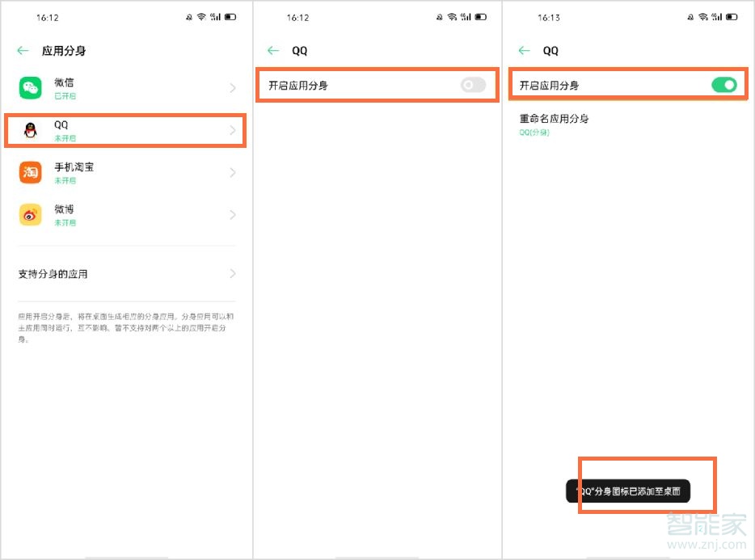This screenshot has width=755, height=560.
Task: Select the QQ(分身) name text
Action: click(534, 131)
